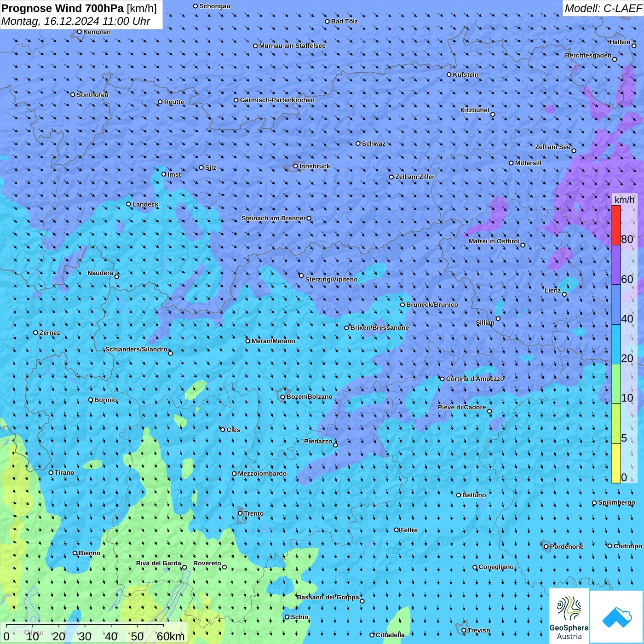The image size is (644, 644).
Task: Click the 'Reutte' label
Action: (x=174, y=102)
